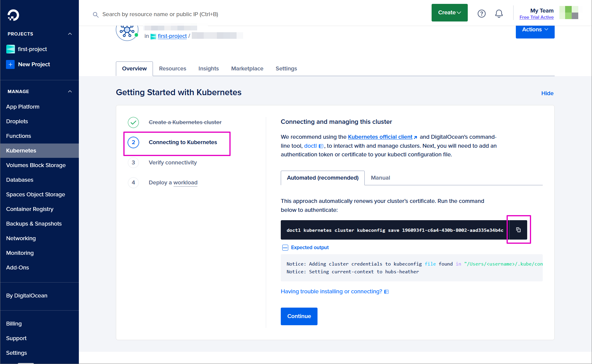Focus the resource search field

(x=160, y=14)
